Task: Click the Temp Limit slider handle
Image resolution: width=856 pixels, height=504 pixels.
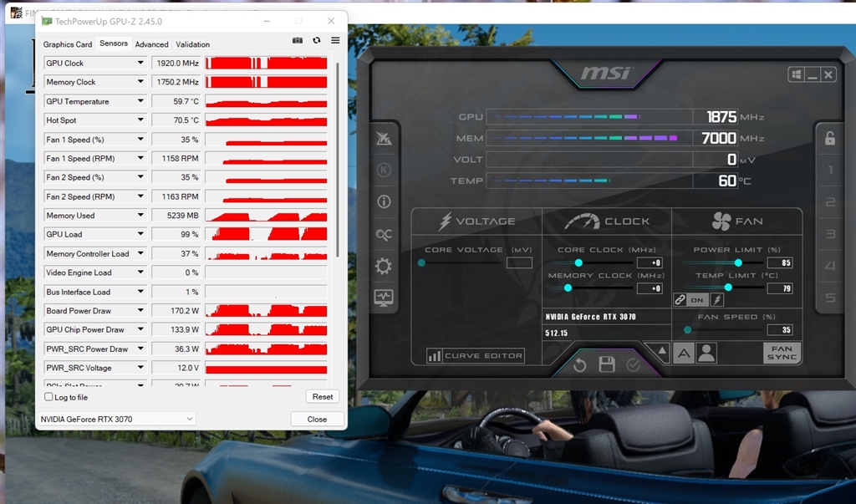Action: coord(728,288)
